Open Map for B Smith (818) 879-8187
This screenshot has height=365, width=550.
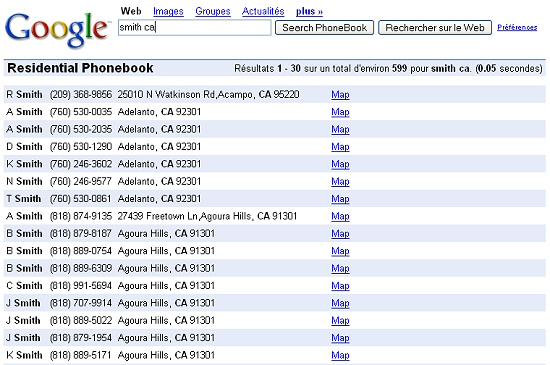[x=340, y=234]
